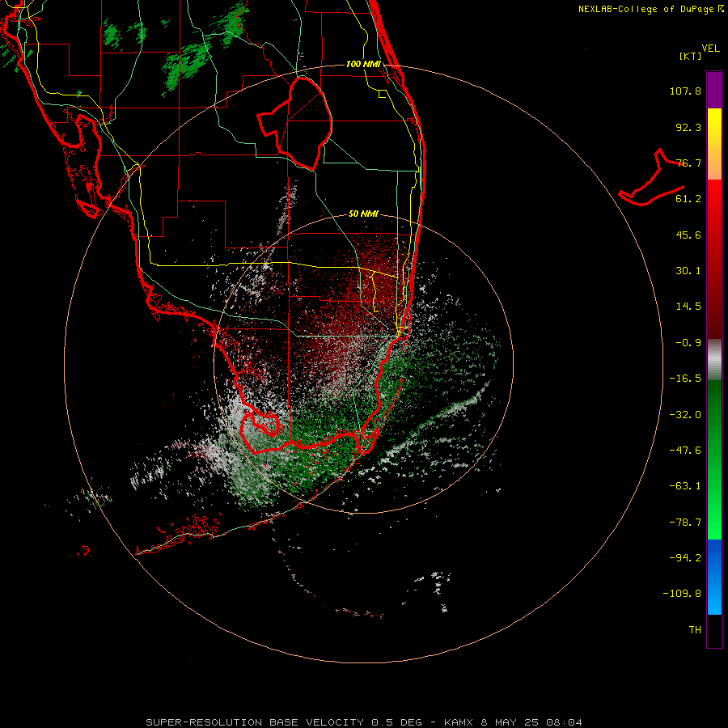728x728 pixels.
Task: Select the -0.9 velocity scale value
Action: click(x=688, y=343)
